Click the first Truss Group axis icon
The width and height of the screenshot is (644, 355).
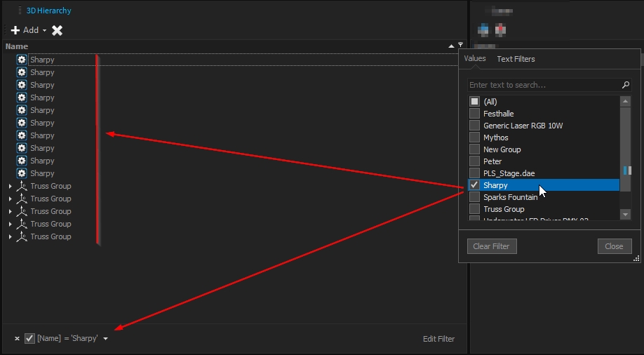click(22, 186)
